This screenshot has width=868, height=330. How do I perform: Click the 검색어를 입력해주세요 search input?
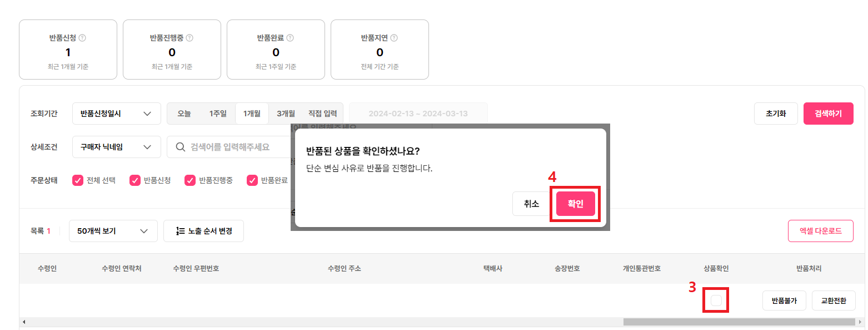(x=230, y=147)
